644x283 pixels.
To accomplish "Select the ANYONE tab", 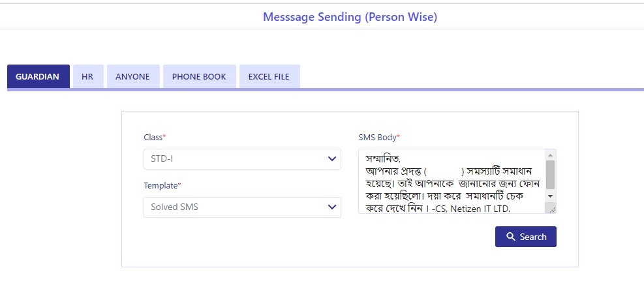I will (x=133, y=76).
